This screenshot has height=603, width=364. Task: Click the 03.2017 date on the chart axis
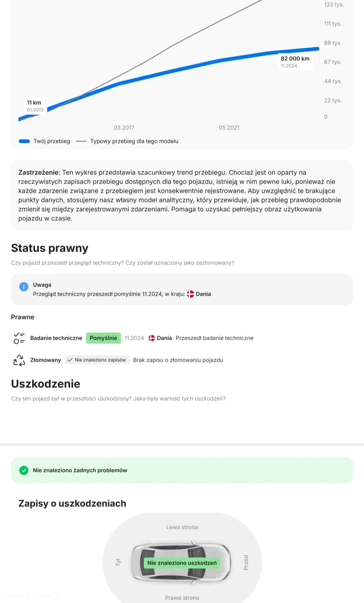pyautogui.click(x=124, y=128)
